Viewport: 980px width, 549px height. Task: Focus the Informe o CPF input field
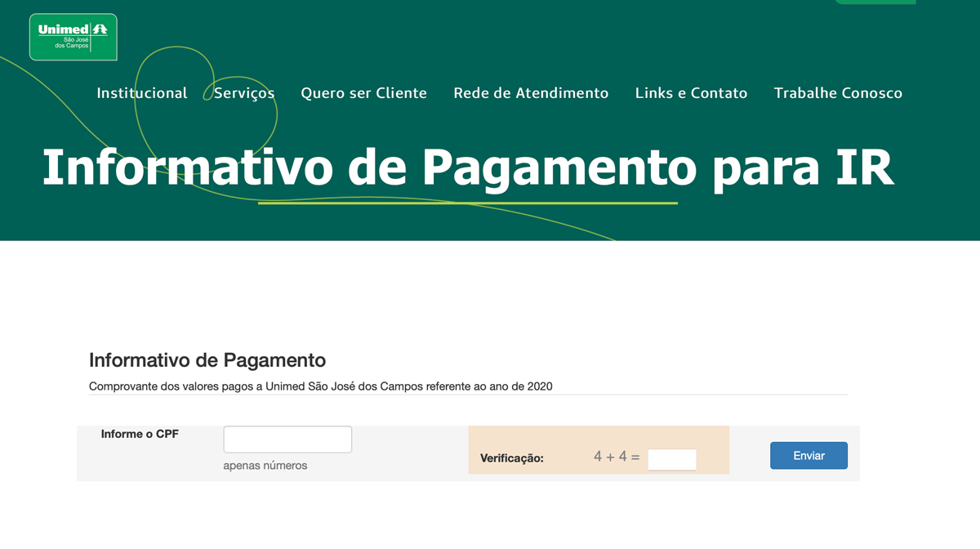[x=287, y=440]
